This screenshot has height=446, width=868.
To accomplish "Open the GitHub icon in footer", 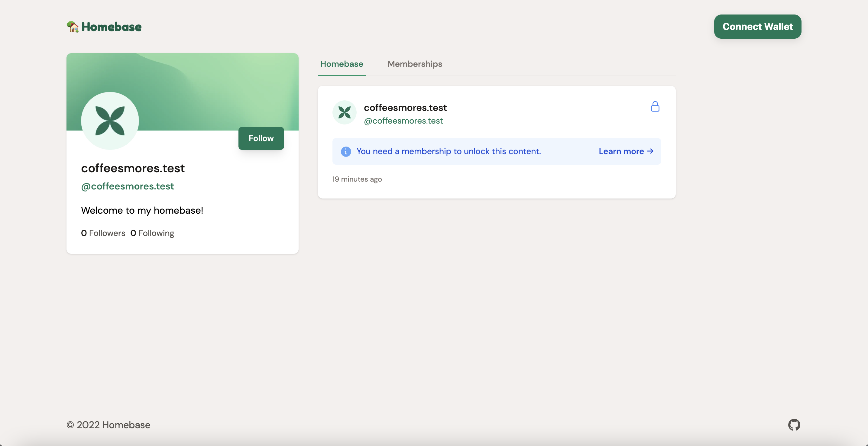I will tap(794, 425).
